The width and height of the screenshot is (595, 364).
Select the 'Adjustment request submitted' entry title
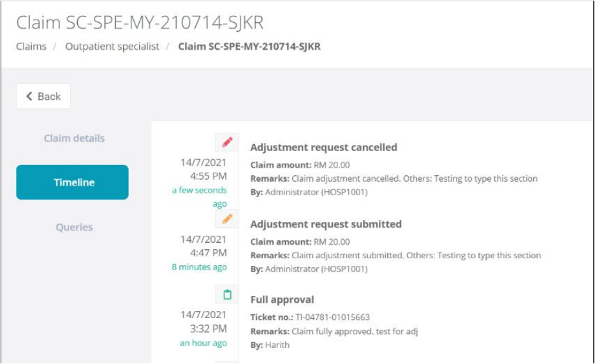click(x=326, y=224)
